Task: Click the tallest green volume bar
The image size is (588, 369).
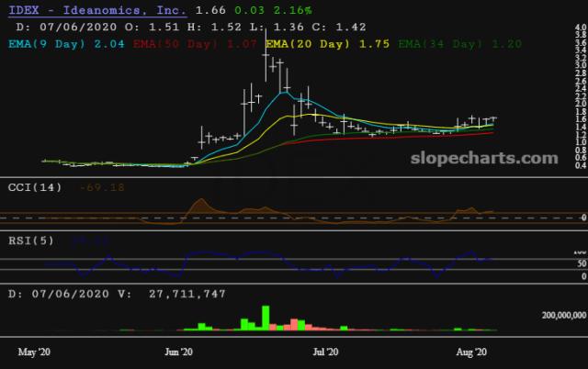Action: [x=265, y=317]
